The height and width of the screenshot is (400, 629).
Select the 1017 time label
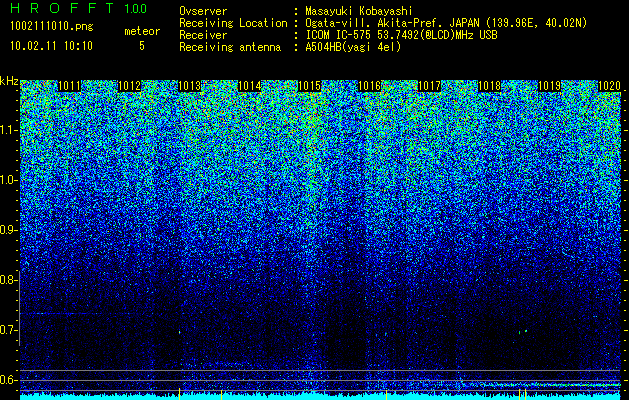click(430, 86)
